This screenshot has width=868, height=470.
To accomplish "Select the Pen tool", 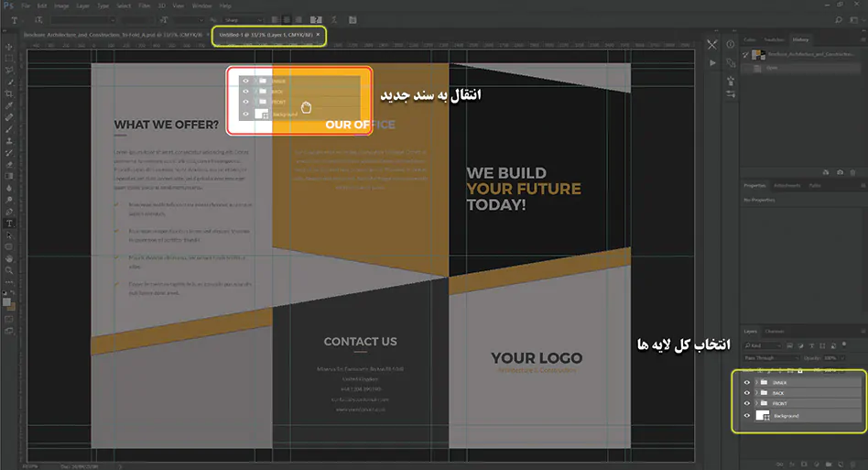I will pos(9,212).
